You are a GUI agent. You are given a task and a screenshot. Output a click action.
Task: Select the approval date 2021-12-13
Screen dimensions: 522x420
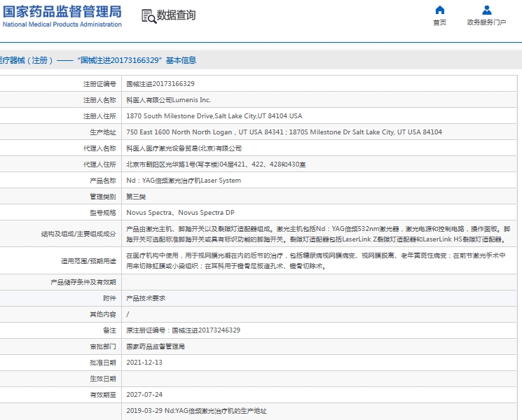pos(144,363)
